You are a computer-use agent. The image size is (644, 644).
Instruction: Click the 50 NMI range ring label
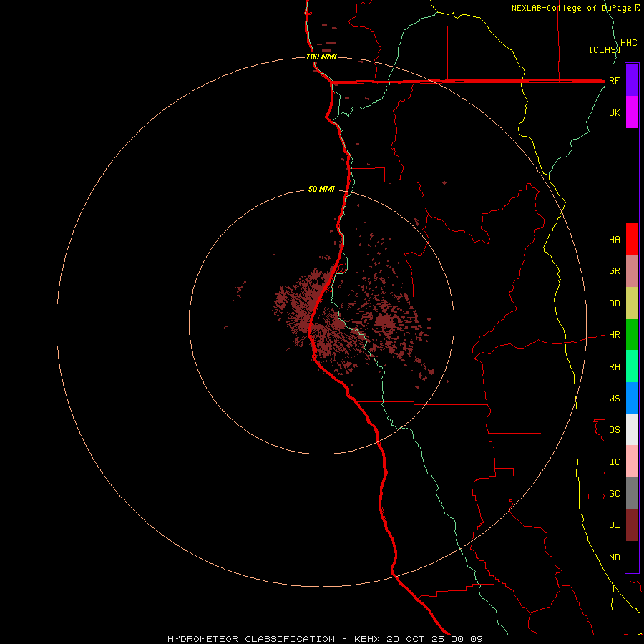[x=321, y=190]
